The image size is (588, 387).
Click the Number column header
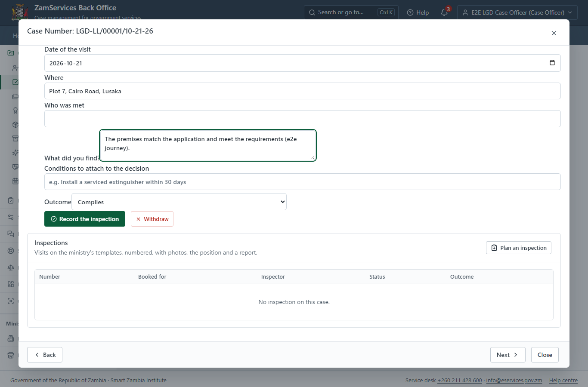click(50, 276)
